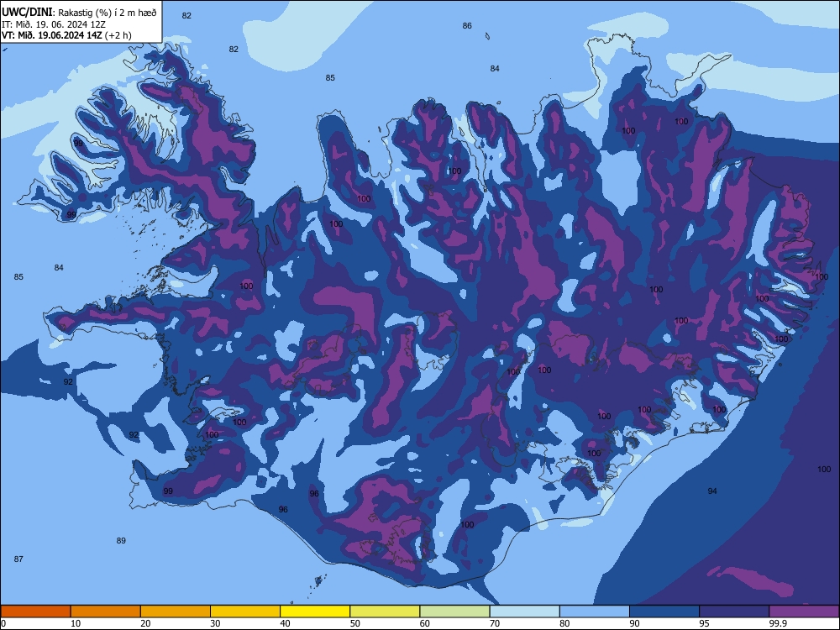This screenshot has width=840, height=630.
Task: Select the amber 20–30 legend swatch
Action: point(176,612)
